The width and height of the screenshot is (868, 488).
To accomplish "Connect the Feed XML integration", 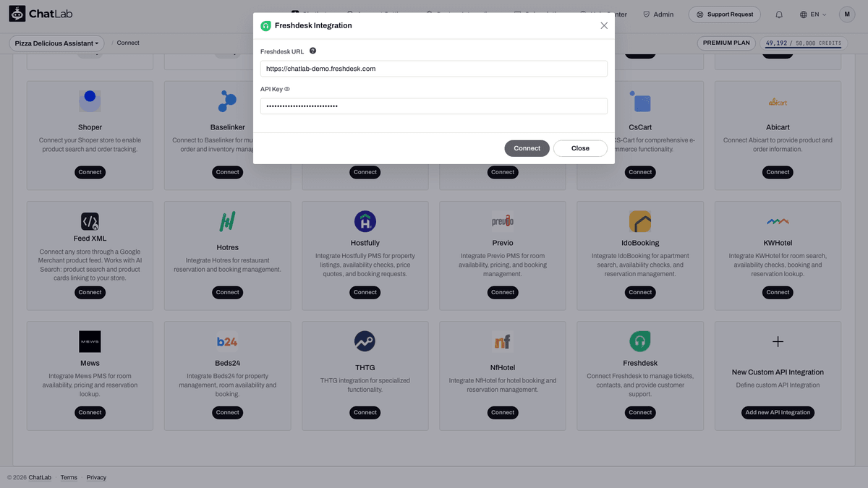I will coord(90,292).
